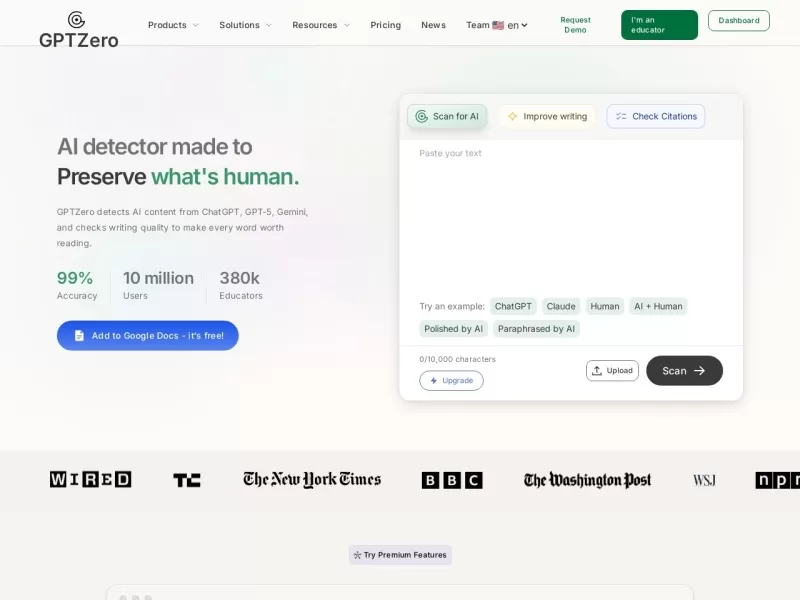The image size is (800, 600).
Task: Open the Pricing page from navigation
Action: (x=385, y=25)
